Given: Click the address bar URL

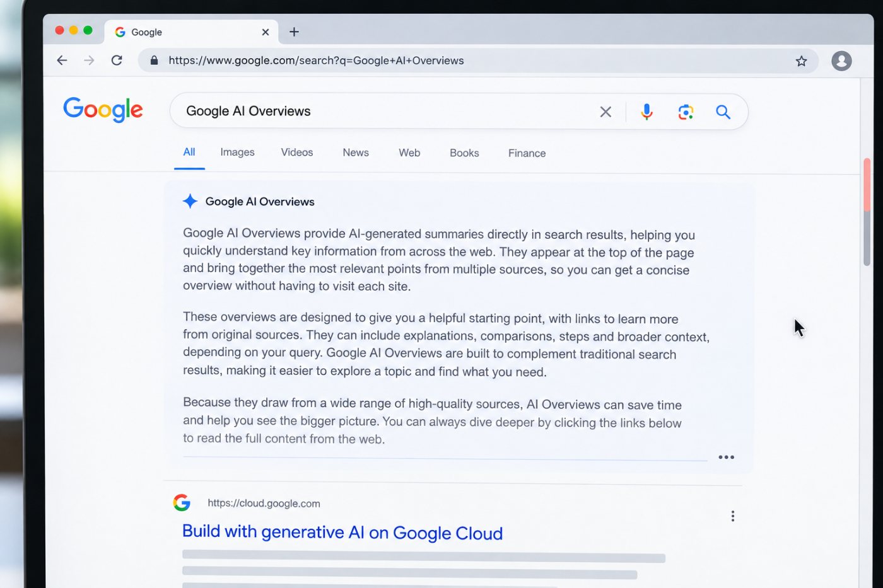Looking at the screenshot, I should tap(316, 61).
